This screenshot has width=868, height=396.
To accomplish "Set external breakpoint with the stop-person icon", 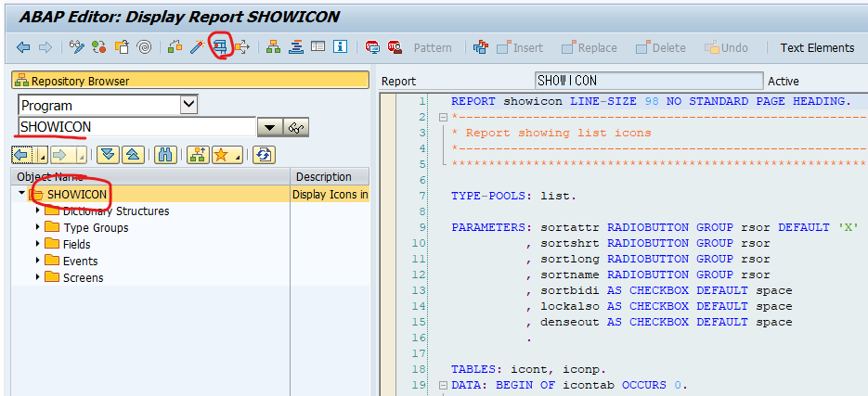I will click(x=395, y=47).
